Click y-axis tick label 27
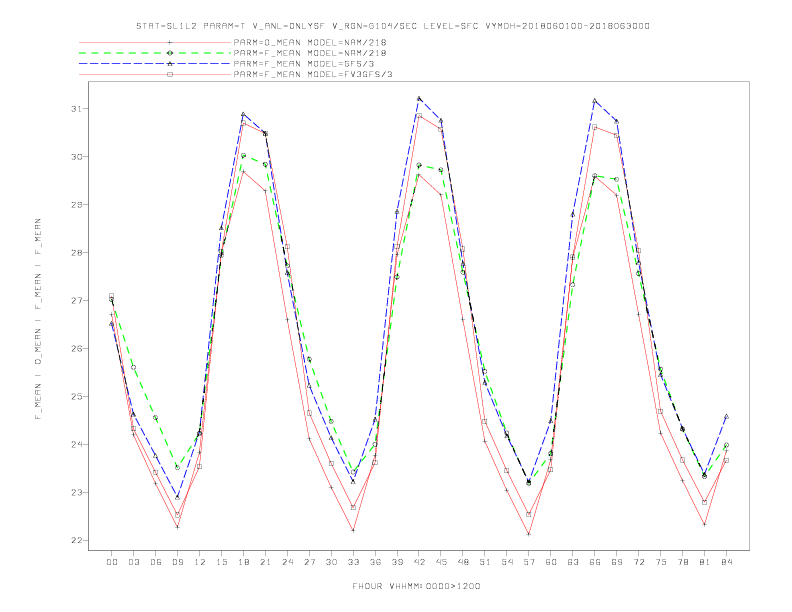The width and height of the screenshot is (792, 612). pyautogui.click(x=77, y=300)
